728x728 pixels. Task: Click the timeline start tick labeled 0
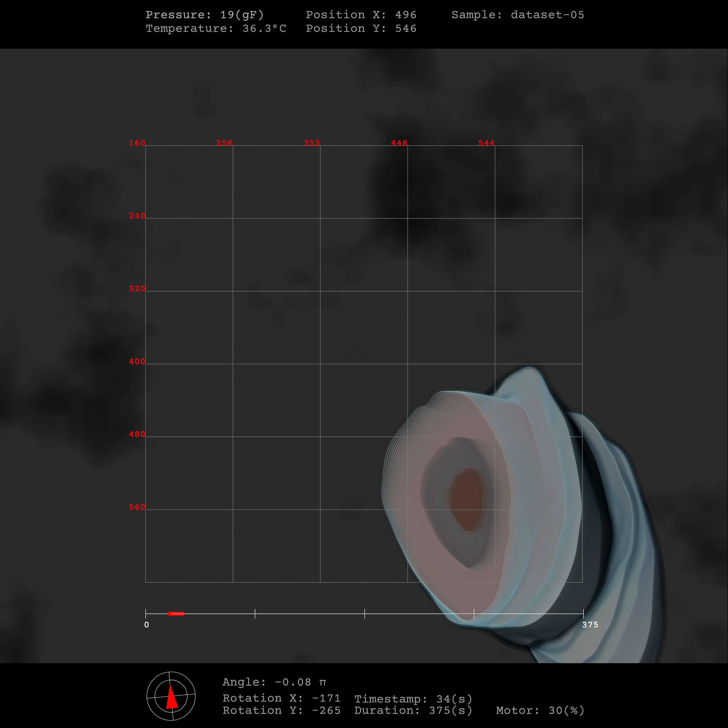point(146,614)
